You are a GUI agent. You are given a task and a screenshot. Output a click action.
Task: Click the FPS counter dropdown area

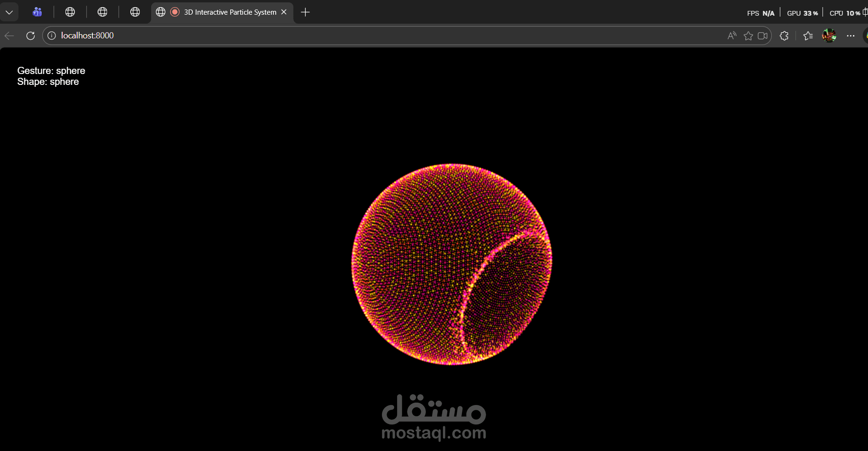coord(760,13)
